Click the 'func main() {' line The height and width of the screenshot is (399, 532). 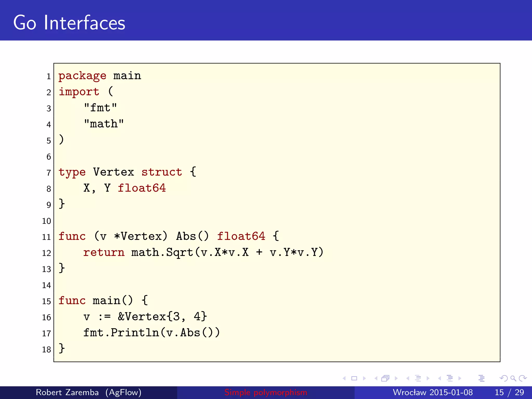point(103,300)
